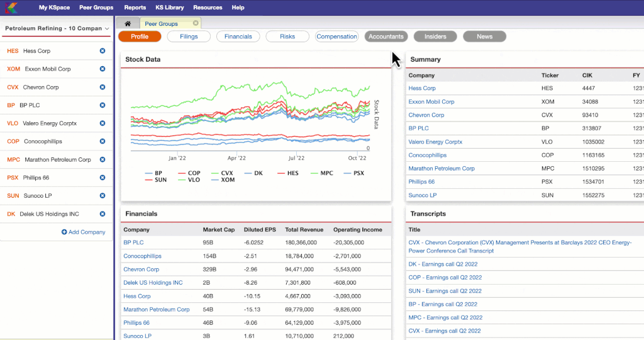Toggle HES series in chart legend
This screenshot has width=644, height=340.
click(288, 173)
